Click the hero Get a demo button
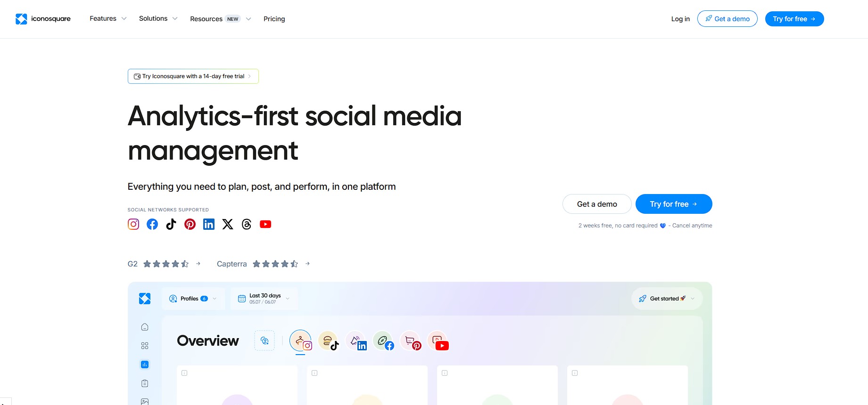 point(597,204)
